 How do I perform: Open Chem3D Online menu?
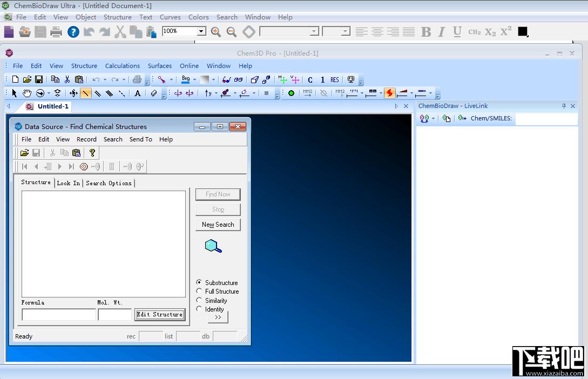[x=189, y=66]
